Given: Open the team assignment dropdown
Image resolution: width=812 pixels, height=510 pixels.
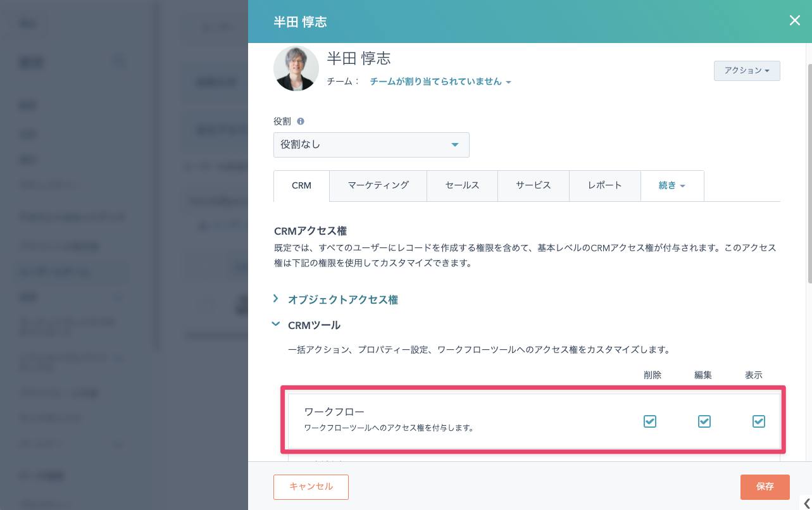Looking at the screenshot, I should click(x=440, y=82).
